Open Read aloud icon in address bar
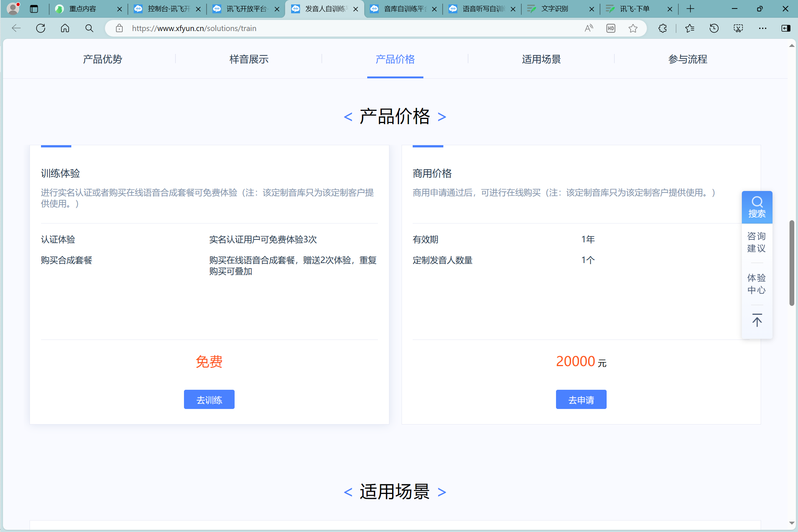The height and width of the screenshot is (532, 798). [589, 28]
